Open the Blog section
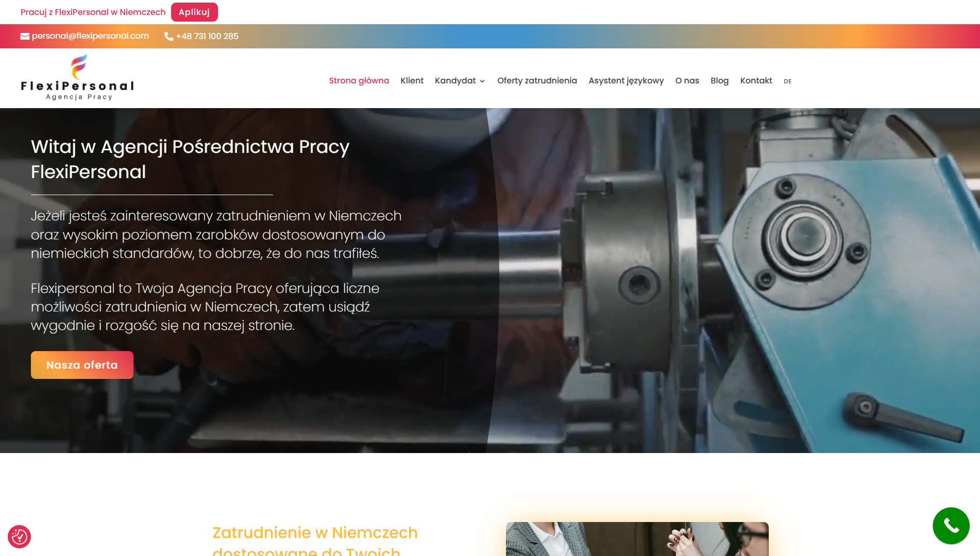The width and height of the screenshot is (980, 556). (719, 81)
